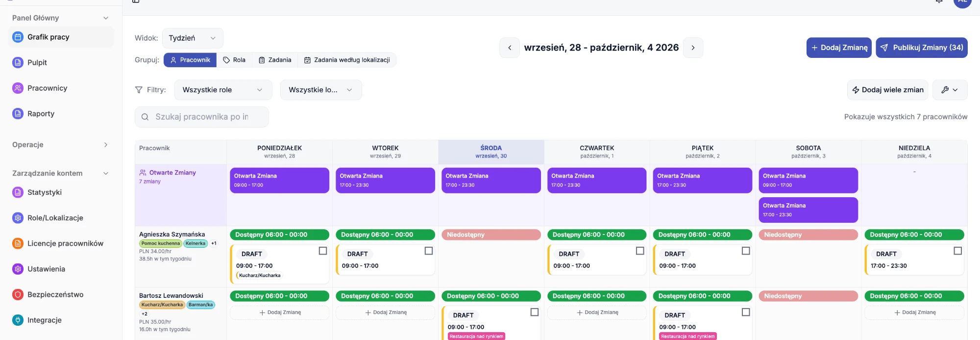The height and width of the screenshot is (340, 980).
Task: Add a shift for Bartosz on Monday
Action: (x=280, y=313)
